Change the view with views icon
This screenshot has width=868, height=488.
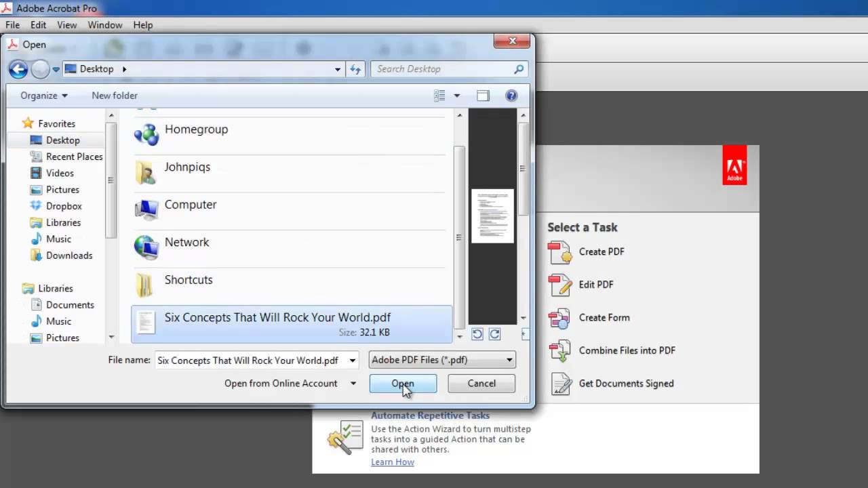tap(439, 96)
